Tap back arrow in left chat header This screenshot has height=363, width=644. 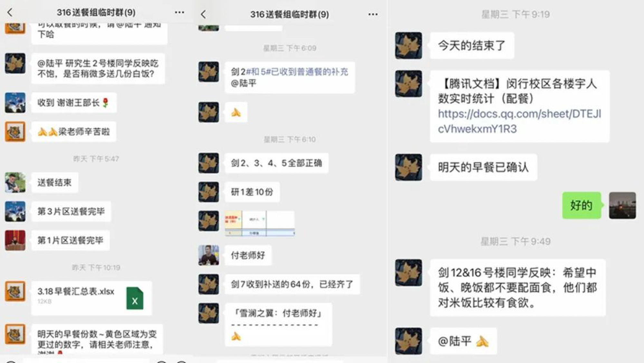(x=10, y=13)
